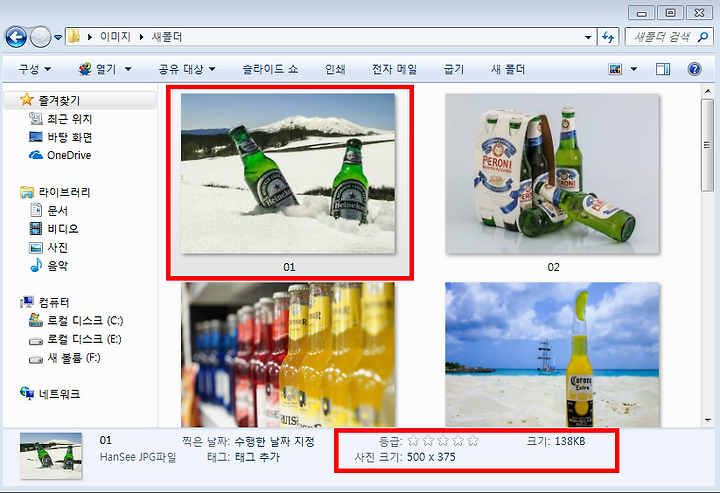Click the vertical scrollbar handle
720x493 pixels.
tap(707, 145)
